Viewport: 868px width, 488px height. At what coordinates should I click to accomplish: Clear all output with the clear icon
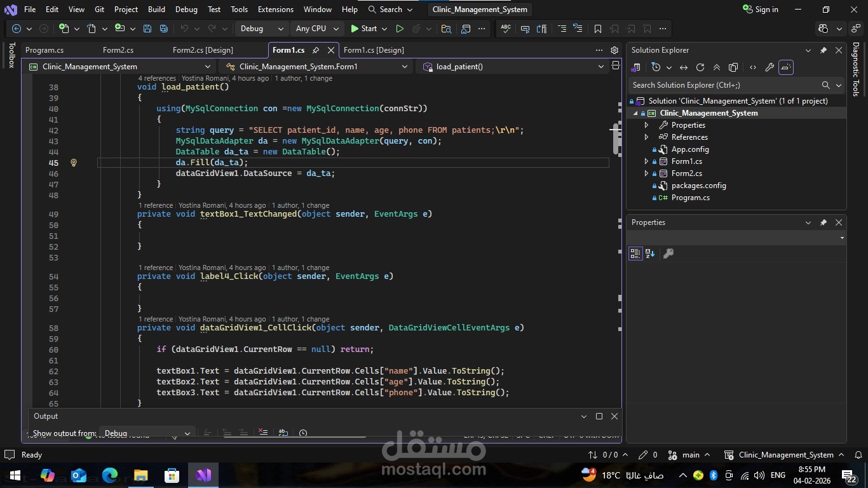(x=263, y=433)
